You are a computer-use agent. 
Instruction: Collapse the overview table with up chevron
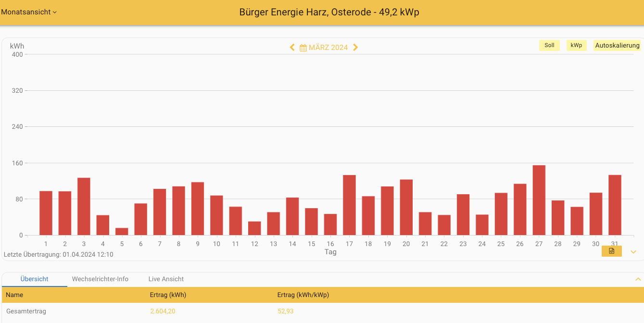(x=638, y=279)
